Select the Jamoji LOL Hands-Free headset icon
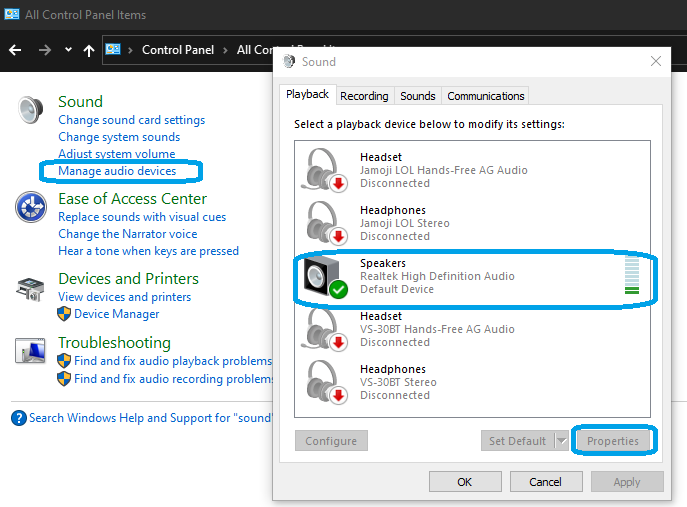This screenshot has width=687, height=507. pyautogui.click(x=324, y=170)
